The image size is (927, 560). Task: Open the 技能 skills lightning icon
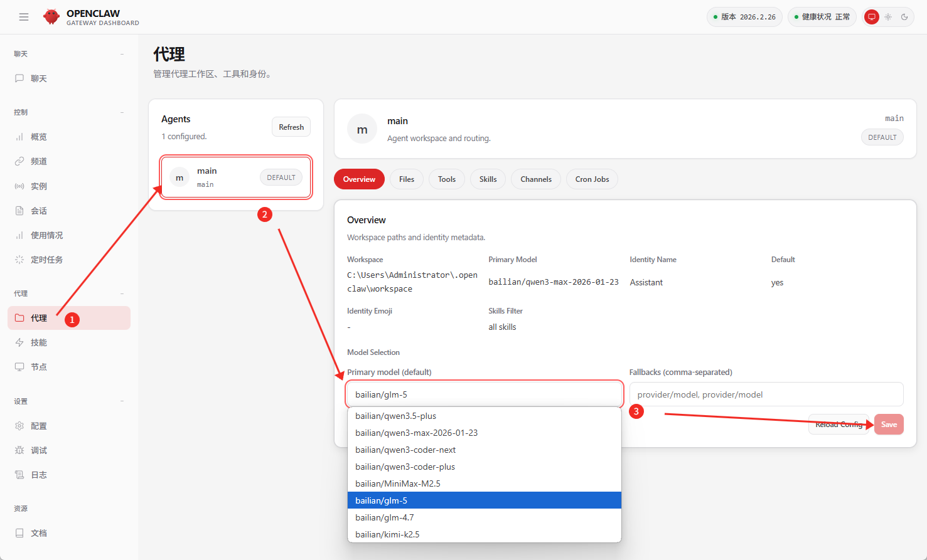click(19, 342)
